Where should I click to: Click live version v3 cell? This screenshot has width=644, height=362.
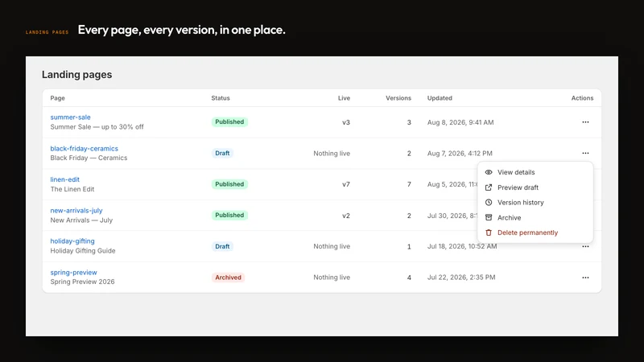pos(346,122)
